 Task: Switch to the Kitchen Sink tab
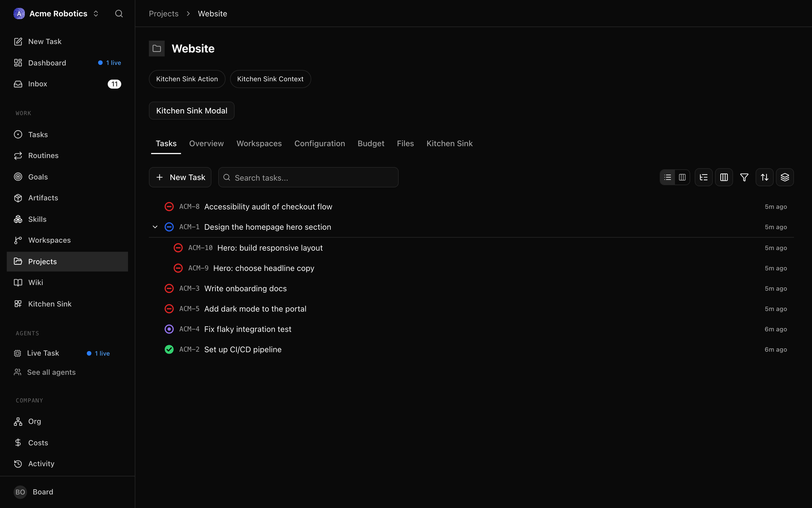pyautogui.click(x=449, y=143)
